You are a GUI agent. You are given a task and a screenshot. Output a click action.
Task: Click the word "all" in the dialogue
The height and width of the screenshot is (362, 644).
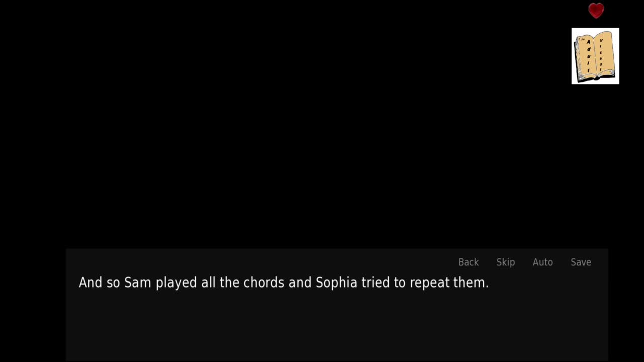click(208, 283)
